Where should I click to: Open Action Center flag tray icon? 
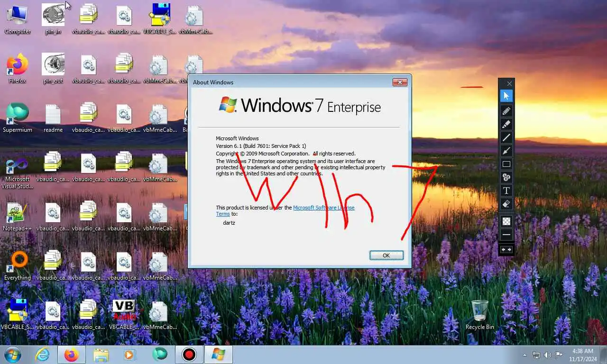(559, 355)
